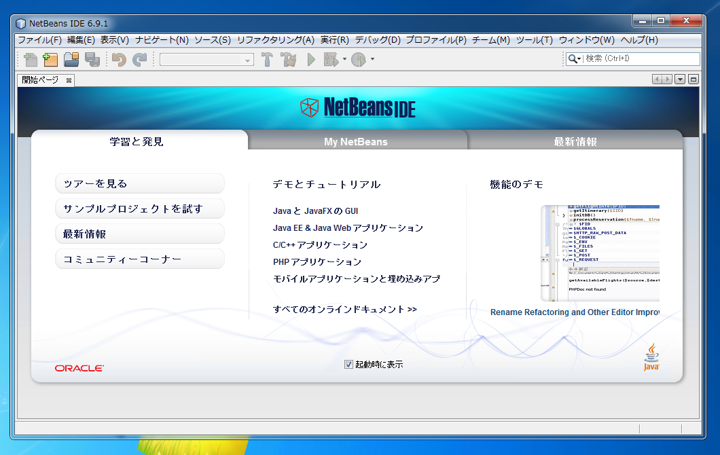Click the feature demo code screenshot thumbnail
The image size is (720, 455).
point(600,253)
